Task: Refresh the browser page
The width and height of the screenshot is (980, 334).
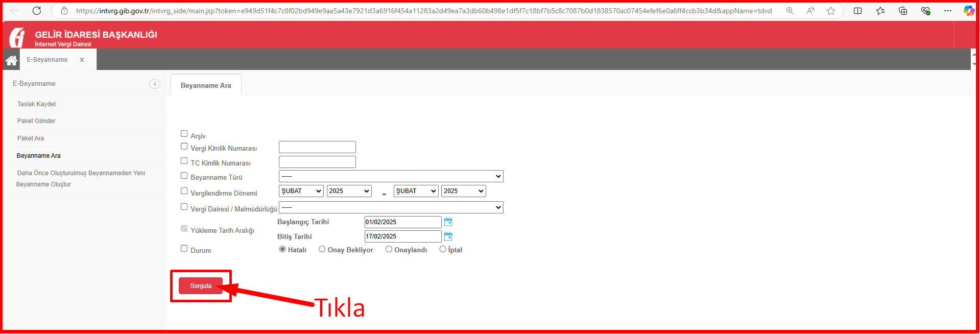Action: tap(37, 11)
